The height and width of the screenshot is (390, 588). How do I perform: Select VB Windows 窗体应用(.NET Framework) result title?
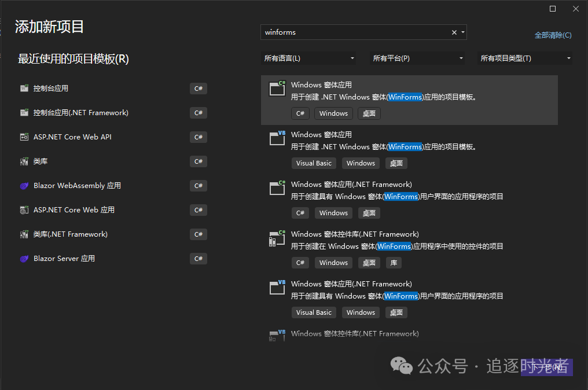point(351,284)
